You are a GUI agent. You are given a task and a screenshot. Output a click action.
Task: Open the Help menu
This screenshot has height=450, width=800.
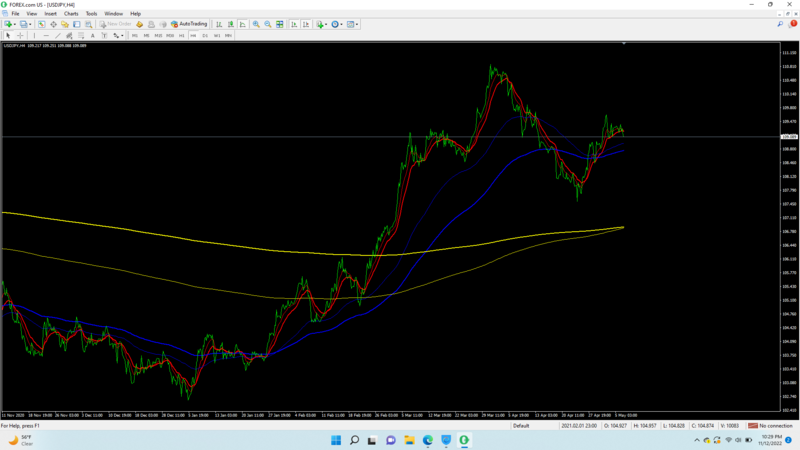(x=135, y=14)
